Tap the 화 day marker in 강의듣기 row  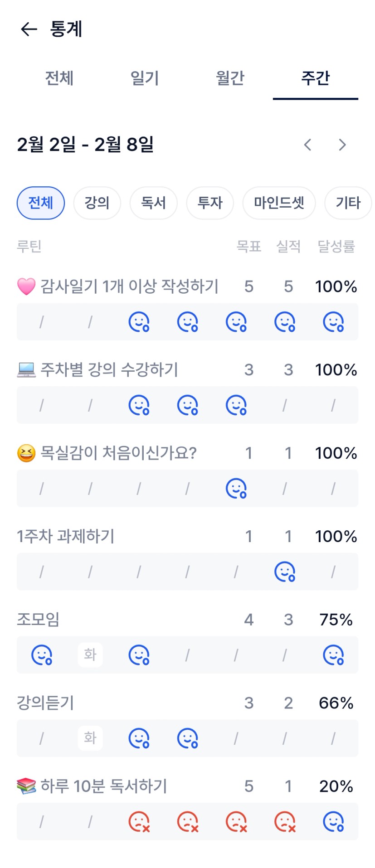tap(90, 738)
